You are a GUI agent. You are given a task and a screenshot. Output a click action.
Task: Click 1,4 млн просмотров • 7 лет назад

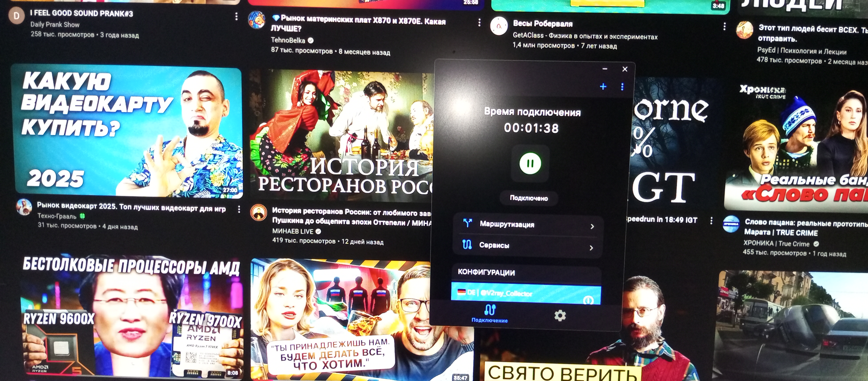[565, 45]
